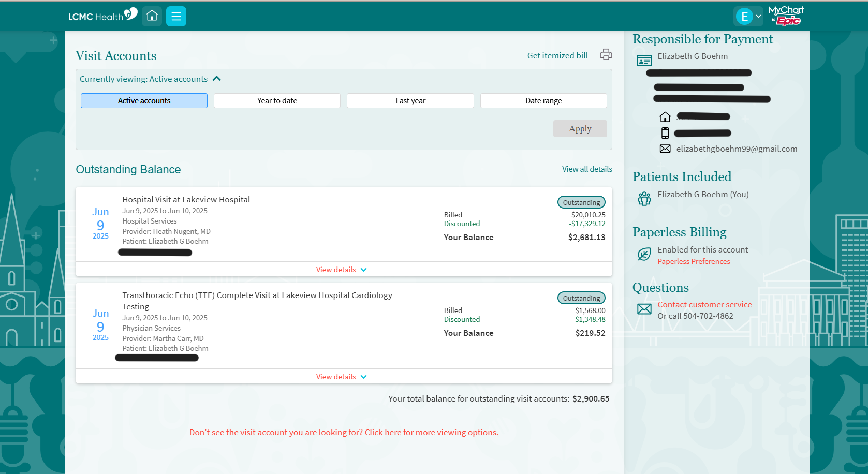The height and width of the screenshot is (474, 868).
Task: Open the main menu hamburger icon
Action: [x=176, y=16]
